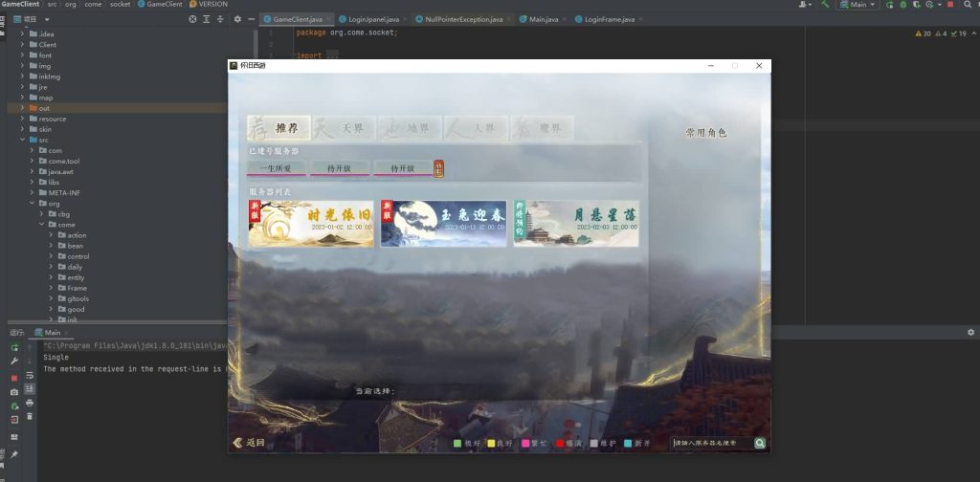Select the 天界 tab in game window
This screenshot has height=482, width=980.
345,128
